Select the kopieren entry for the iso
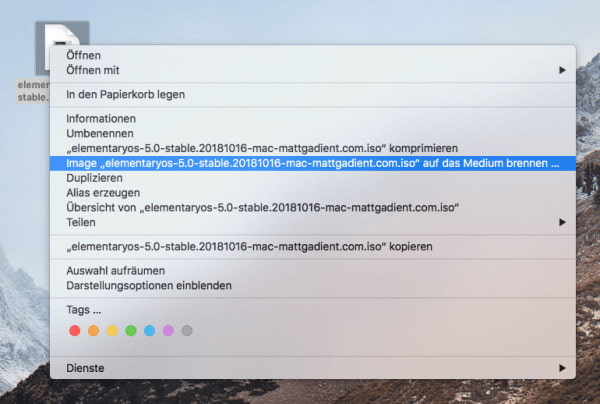The width and height of the screenshot is (600, 404). tap(313, 247)
